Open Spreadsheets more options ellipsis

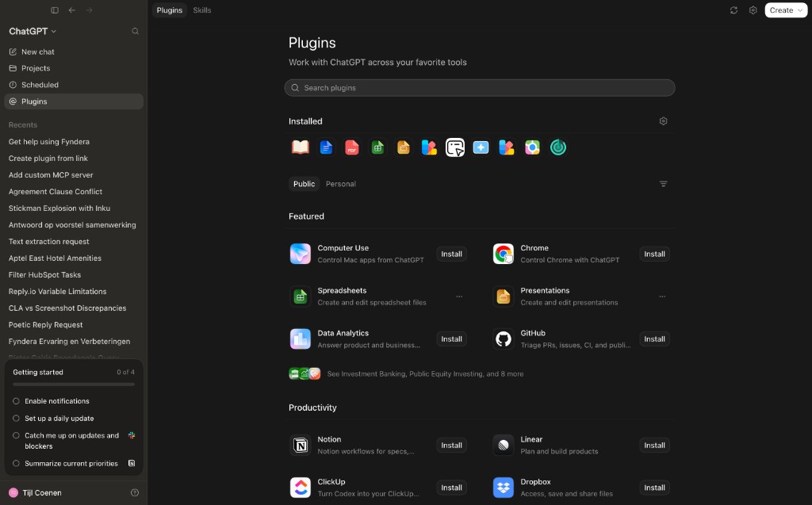pyautogui.click(x=459, y=296)
